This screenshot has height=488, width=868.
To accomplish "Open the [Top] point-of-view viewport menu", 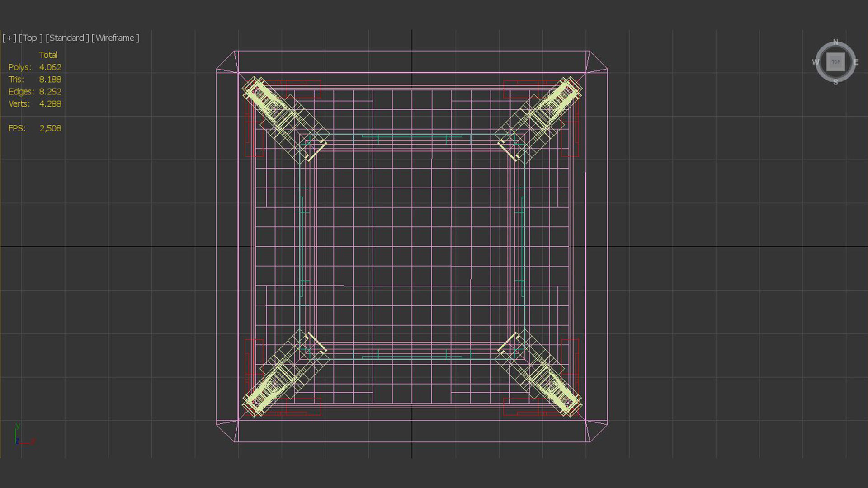I will 31,38.
